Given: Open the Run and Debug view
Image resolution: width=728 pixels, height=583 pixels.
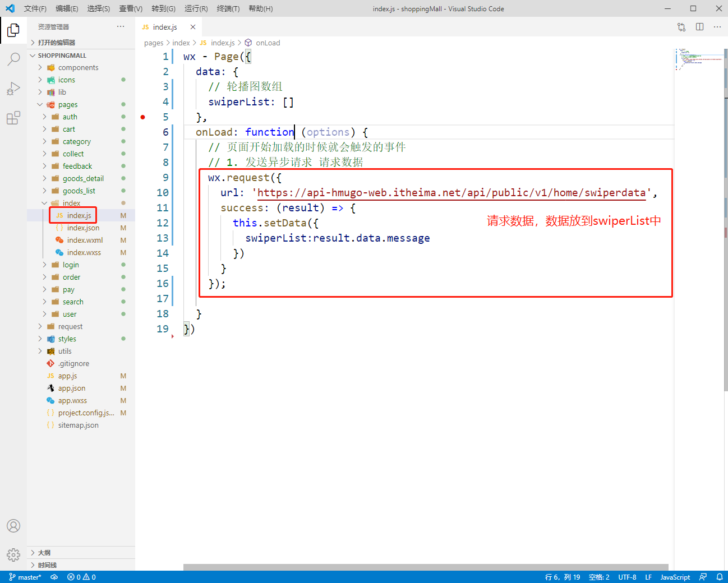Looking at the screenshot, I should (13, 89).
